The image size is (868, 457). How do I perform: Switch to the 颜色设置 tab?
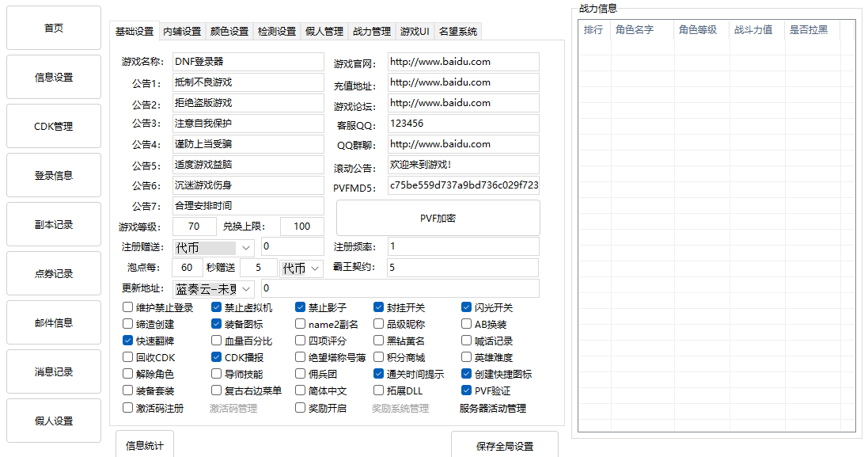229,32
